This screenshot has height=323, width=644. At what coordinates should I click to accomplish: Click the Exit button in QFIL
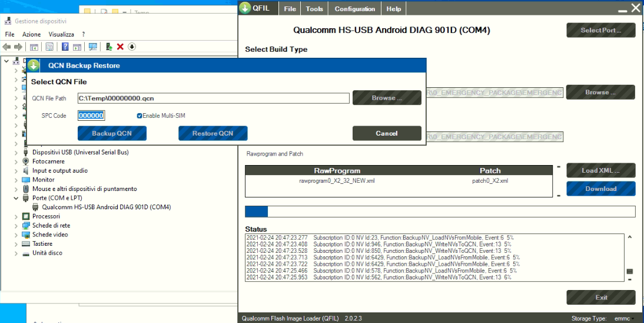point(601,298)
